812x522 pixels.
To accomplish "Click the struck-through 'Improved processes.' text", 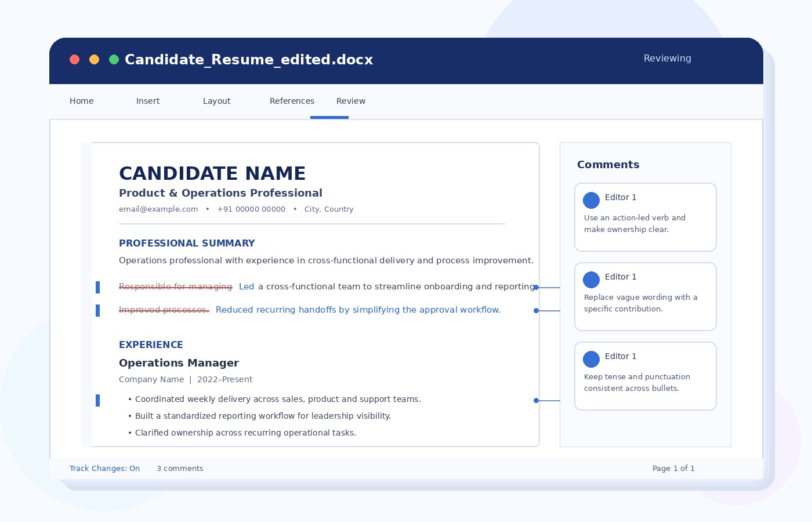I will tap(164, 310).
